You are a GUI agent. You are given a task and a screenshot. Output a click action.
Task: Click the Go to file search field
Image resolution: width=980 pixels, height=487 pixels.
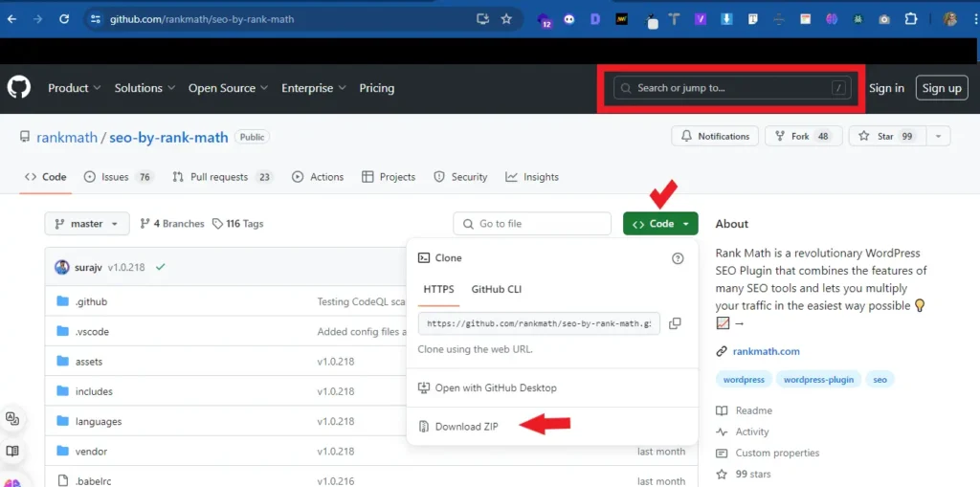coord(532,224)
